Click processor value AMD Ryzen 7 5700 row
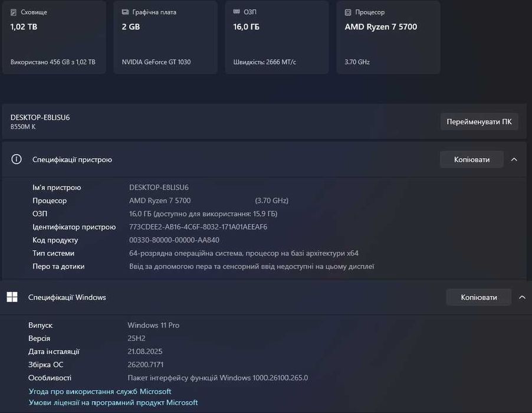532x413 pixels. point(160,201)
